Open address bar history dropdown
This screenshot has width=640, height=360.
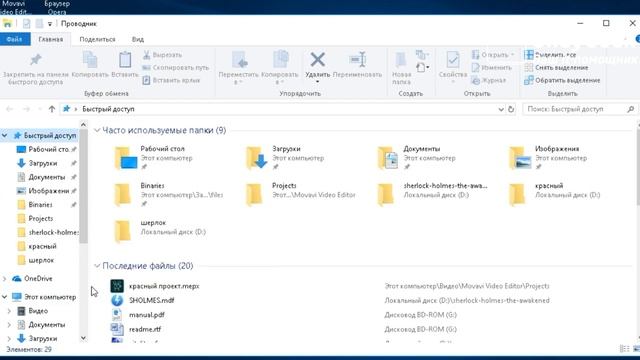tap(501, 109)
